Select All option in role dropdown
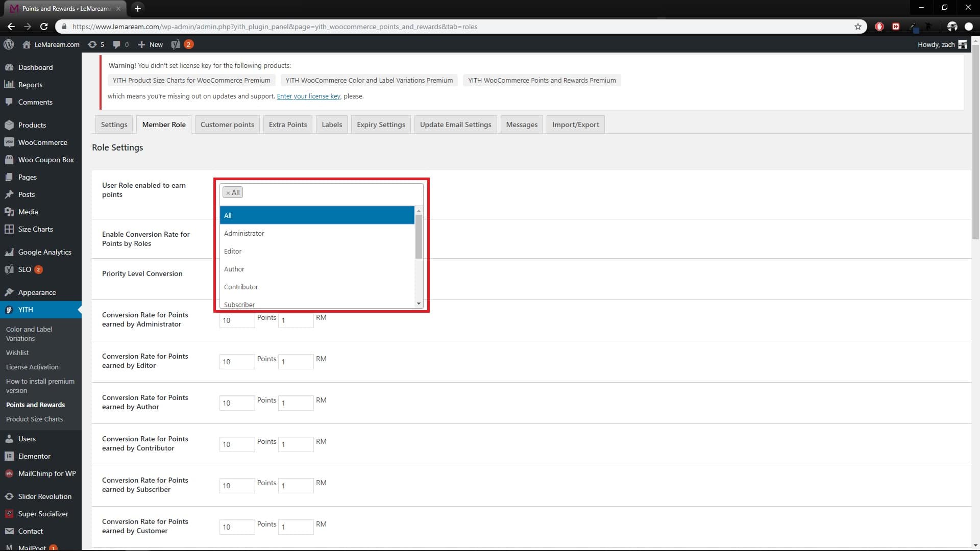 tap(317, 215)
